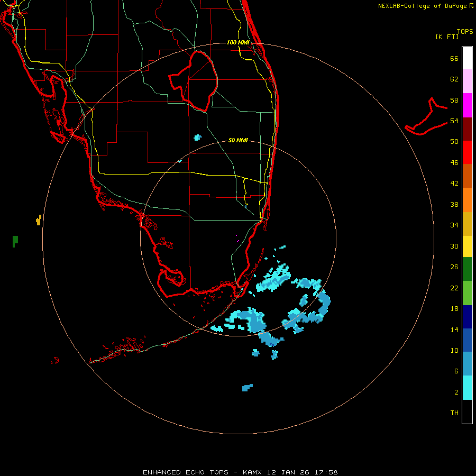Click the legend value '66'
Screen dimensions: 476x476
point(454,59)
